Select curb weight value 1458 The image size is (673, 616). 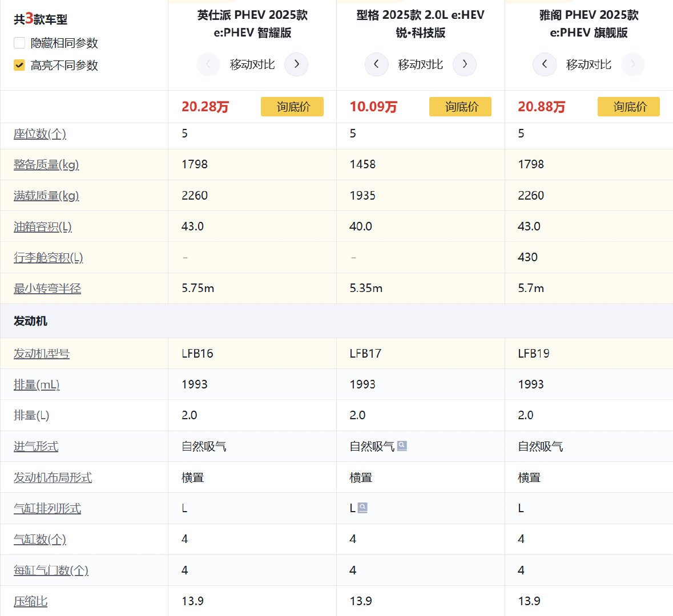362,164
